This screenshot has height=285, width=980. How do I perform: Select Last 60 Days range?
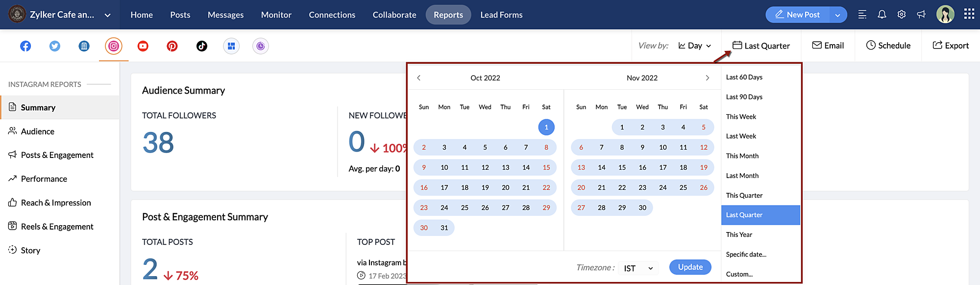pos(761,77)
